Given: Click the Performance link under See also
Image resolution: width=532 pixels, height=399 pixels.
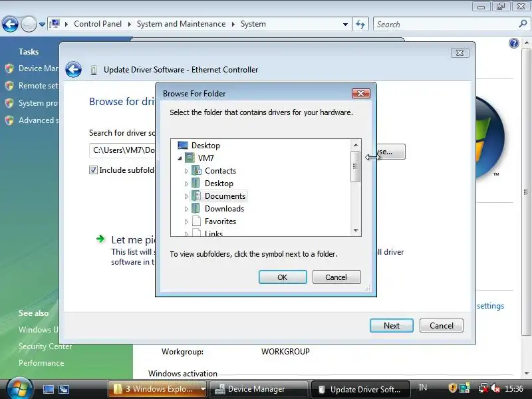Looking at the screenshot, I should pos(41,363).
